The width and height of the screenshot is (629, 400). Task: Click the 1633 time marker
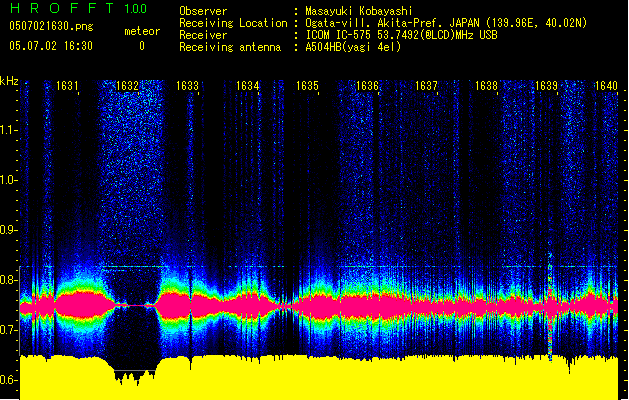pyautogui.click(x=187, y=86)
